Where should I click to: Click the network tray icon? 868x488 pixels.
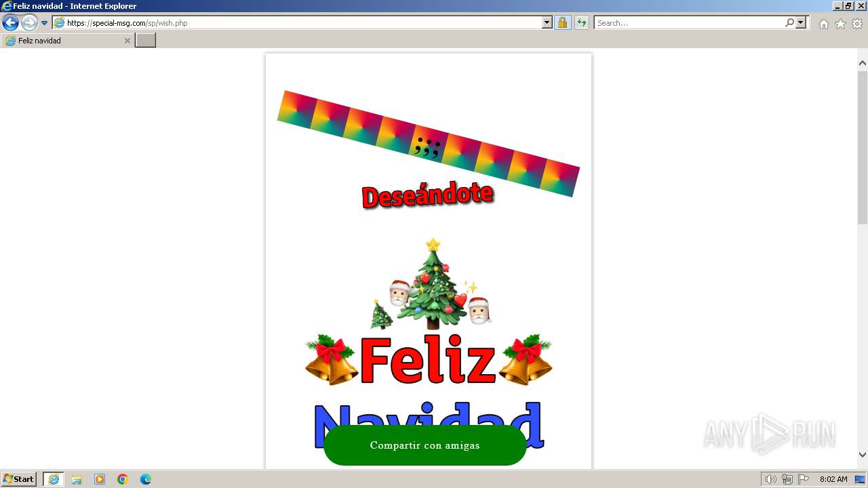click(x=787, y=479)
